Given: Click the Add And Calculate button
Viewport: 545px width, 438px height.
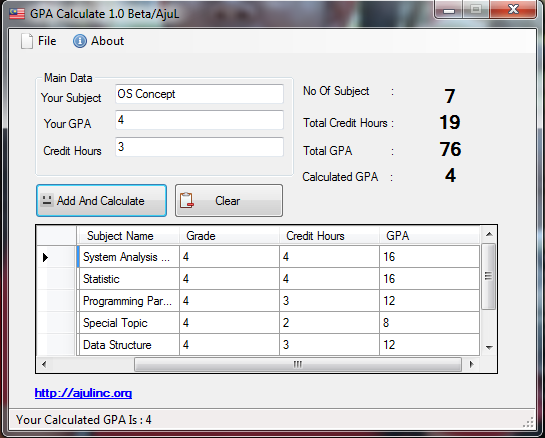Looking at the screenshot, I should pos(101,201).
